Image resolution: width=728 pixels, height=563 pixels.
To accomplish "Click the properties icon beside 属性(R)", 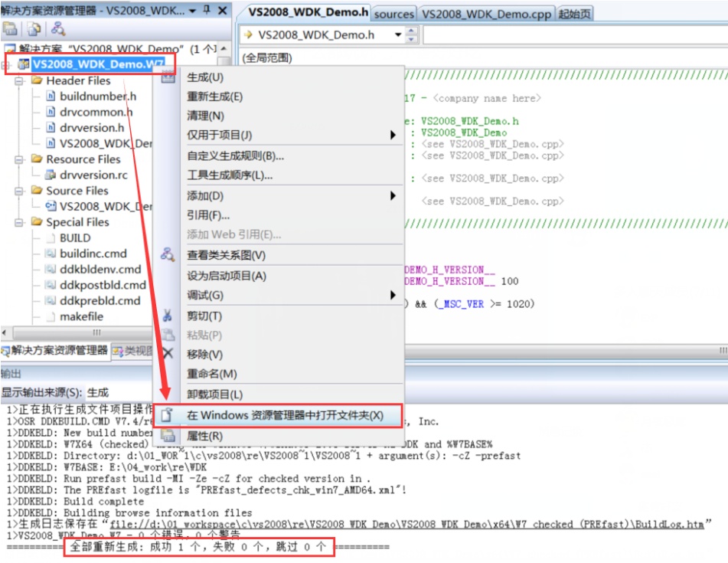I will (168, 436).
